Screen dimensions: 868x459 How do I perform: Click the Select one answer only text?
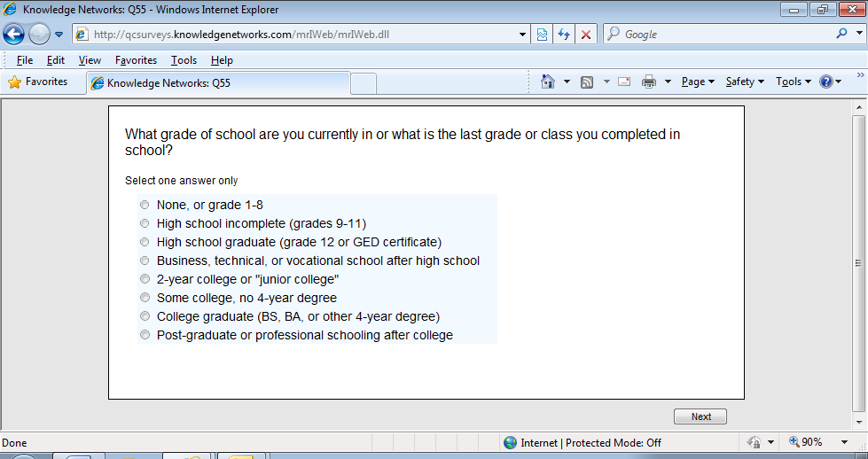[182, 181]
